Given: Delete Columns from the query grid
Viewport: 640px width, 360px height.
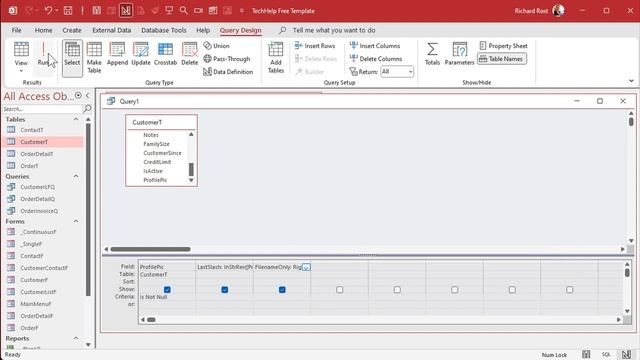Looking at the screenshot, I should pyautogui.click(x=376, y=59).
